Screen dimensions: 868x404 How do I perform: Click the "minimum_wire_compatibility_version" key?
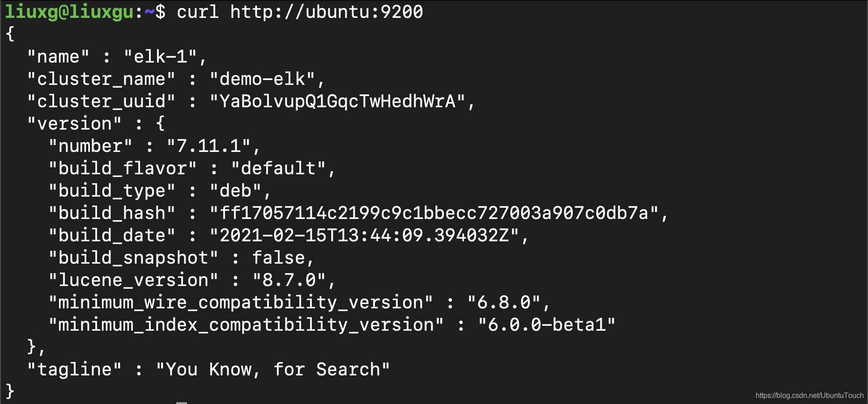coord(241,303)
